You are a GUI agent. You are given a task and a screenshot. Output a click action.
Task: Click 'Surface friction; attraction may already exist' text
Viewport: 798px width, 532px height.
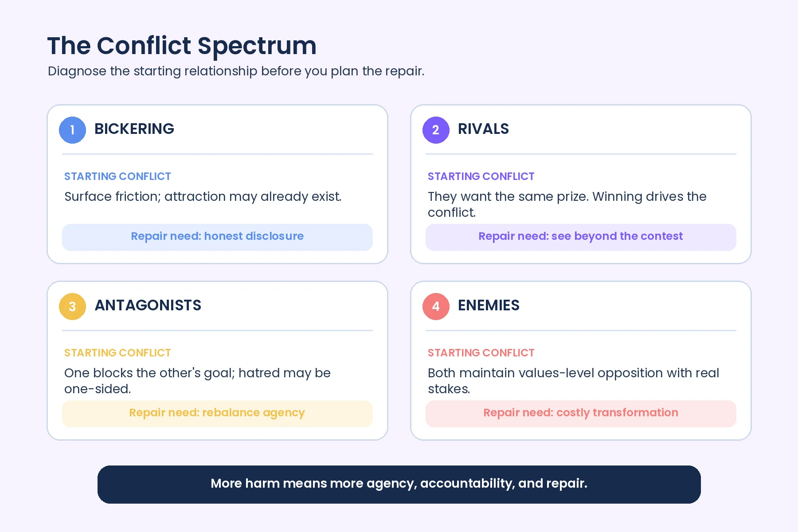pyautogui.click(x=203, y=197)
